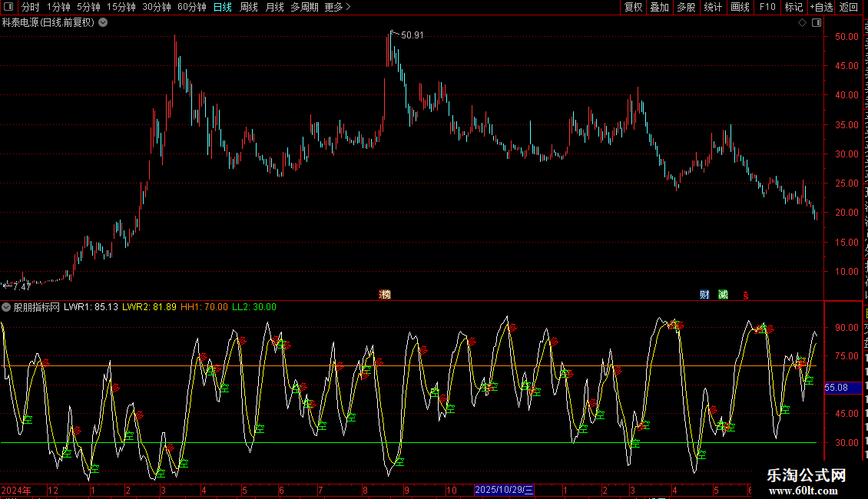
Task: Click the highlighted 55.08 axis value
Action: [843, 388]
